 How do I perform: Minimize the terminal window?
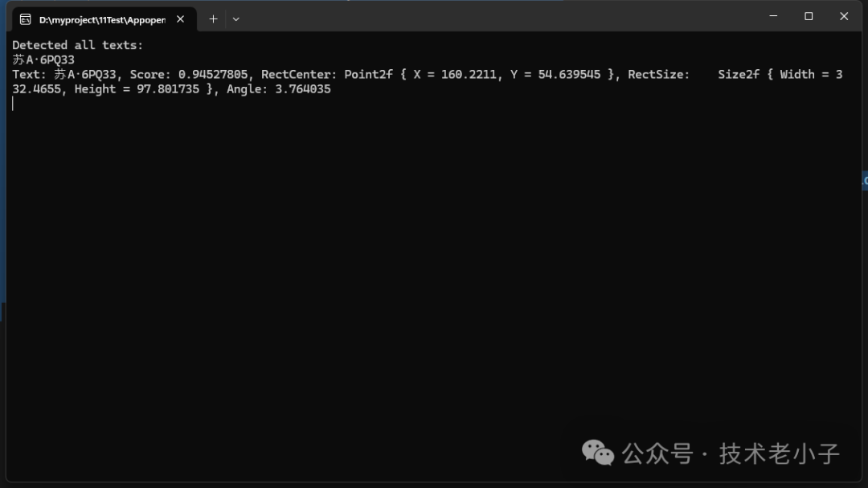pos(773,16)
